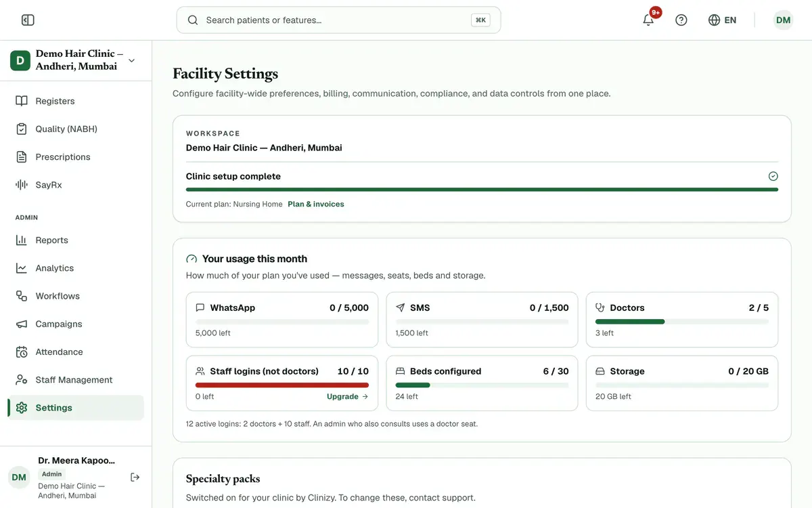Click the '2 / 5' Doctors count
Viewport: 812px width, 508px height.
point(759,308)
